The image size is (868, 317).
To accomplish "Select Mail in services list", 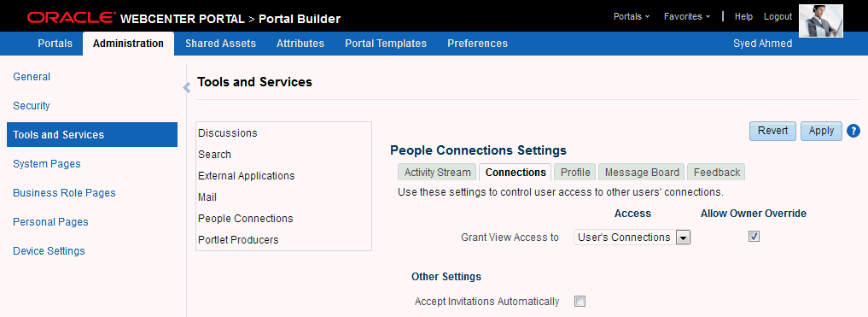I will (x=207, y=197).
